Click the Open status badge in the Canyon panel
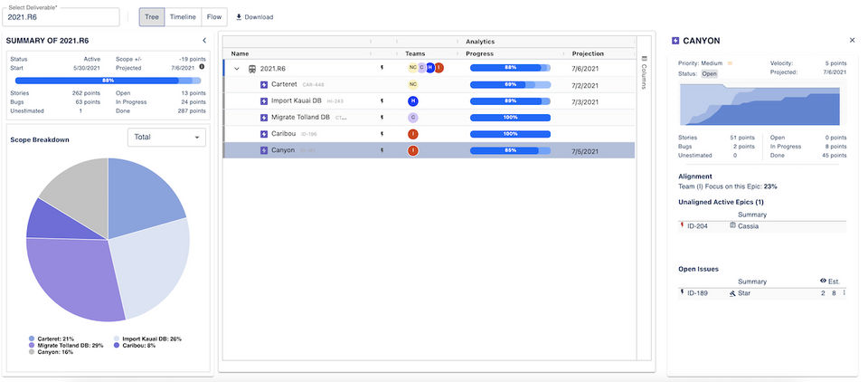Image resolution: width=868 pixels, height=382 pixels. [x=709, y=73]
